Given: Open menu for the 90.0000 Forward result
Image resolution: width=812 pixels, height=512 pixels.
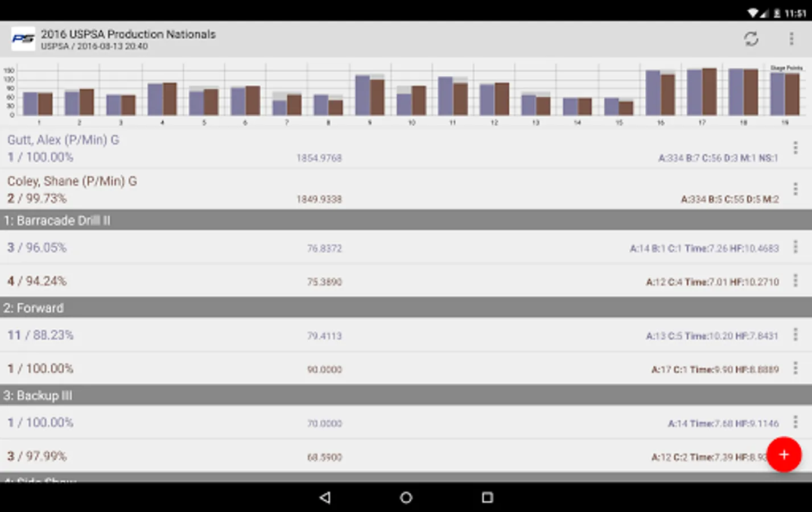Looking at the screenshot, I should [x=795, y=368].
